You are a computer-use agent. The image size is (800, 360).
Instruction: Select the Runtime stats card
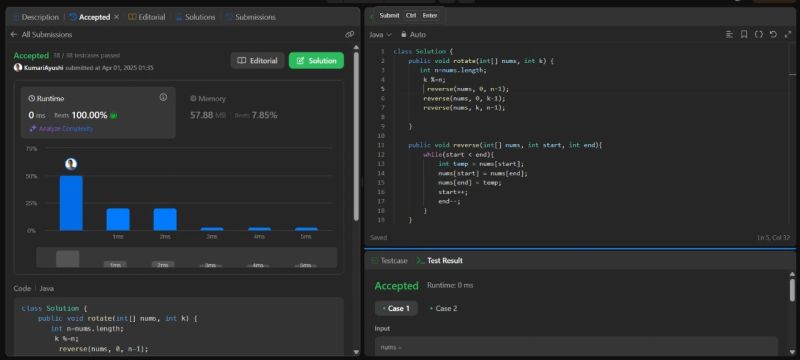98,113
